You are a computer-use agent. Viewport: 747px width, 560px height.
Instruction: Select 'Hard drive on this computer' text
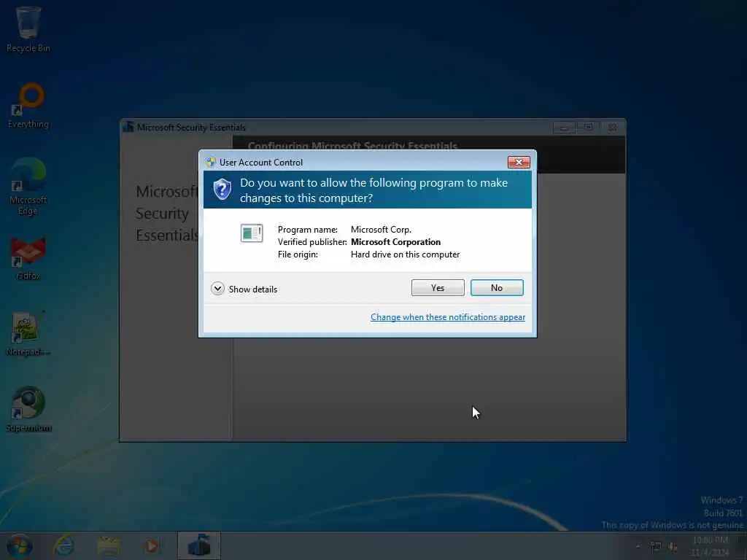[405, 254]
